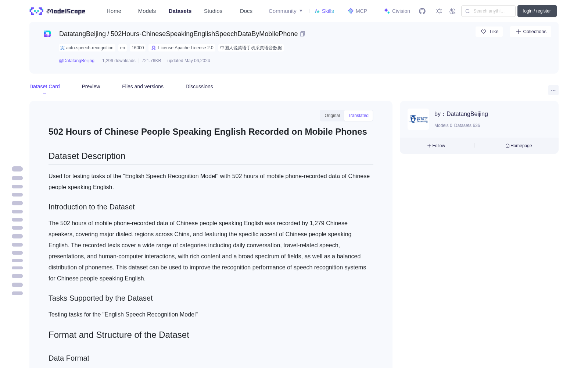Click the auto-speech-recognition tag

click(x=87, y=48)
